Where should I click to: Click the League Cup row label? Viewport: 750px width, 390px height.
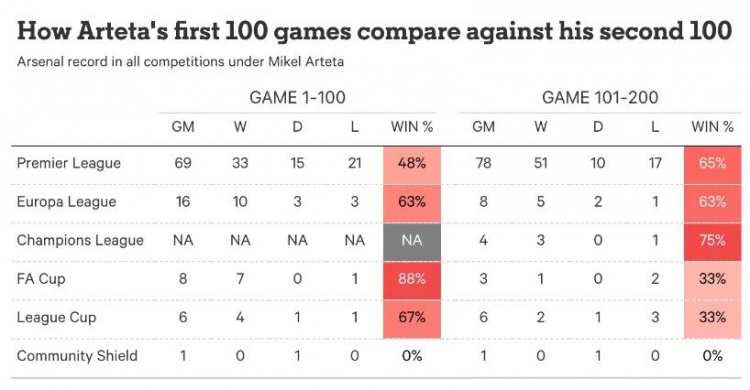[56, 317]
